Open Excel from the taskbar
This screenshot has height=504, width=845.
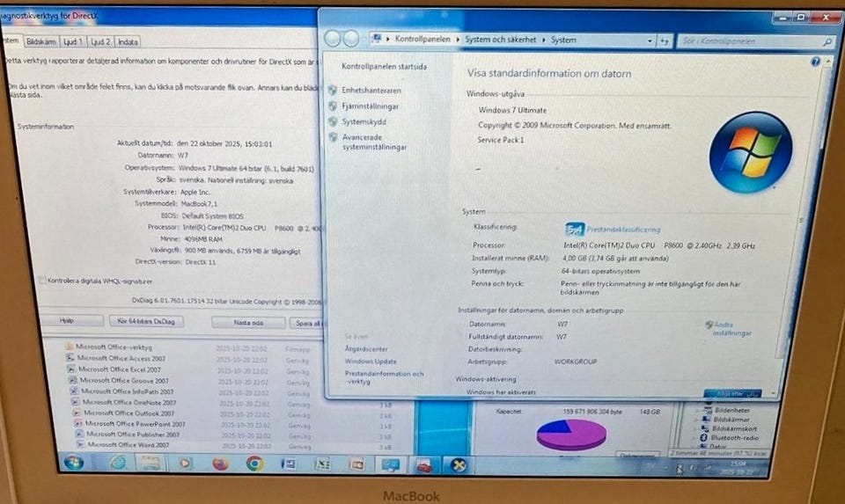pyautogui.click(x=322, y=464)
